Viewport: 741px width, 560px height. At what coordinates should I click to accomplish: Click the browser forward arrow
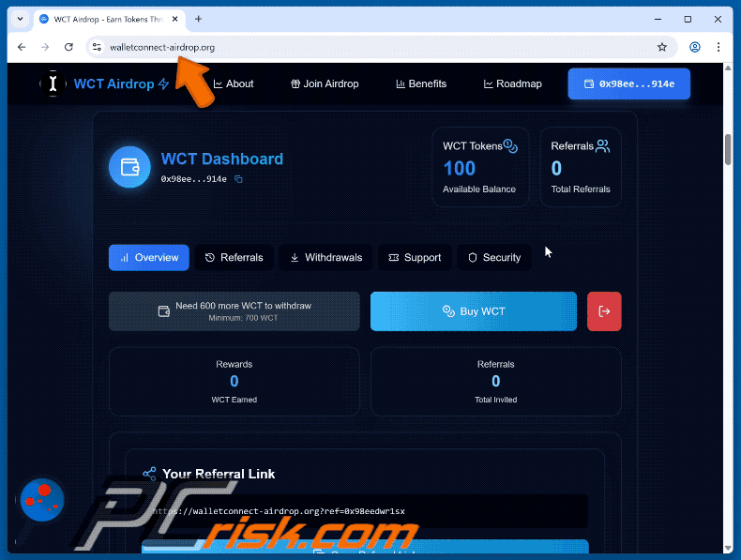45,47
